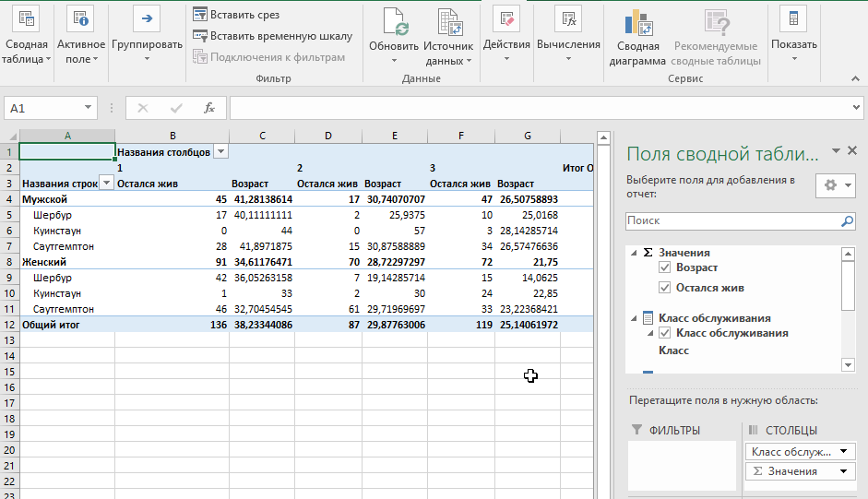Toggle the Остался жив field checkbox
Screen dimensions: 868x499
click(x=665, y=288)
